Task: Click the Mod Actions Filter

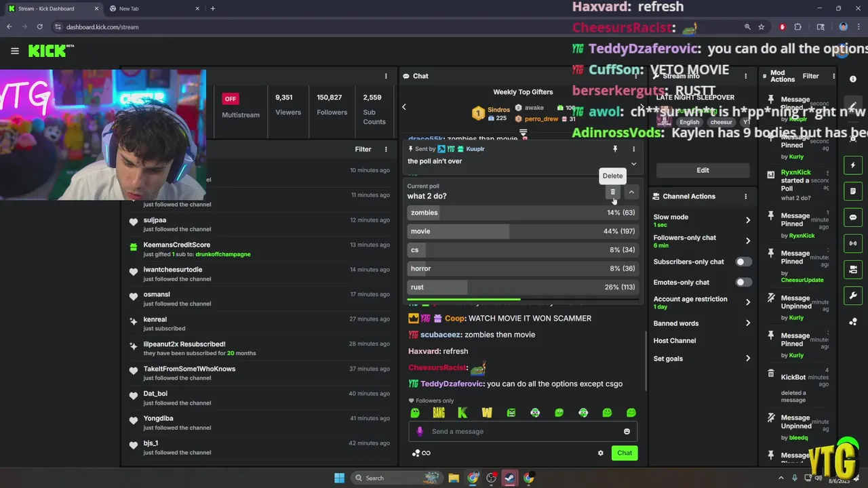Action: tap(810, 76)
